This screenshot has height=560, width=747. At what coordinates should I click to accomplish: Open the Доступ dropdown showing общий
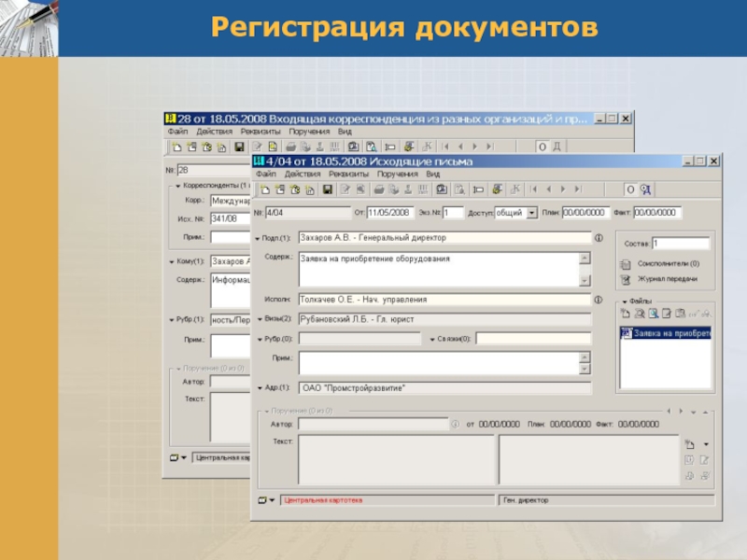click(x=531, y=213)
